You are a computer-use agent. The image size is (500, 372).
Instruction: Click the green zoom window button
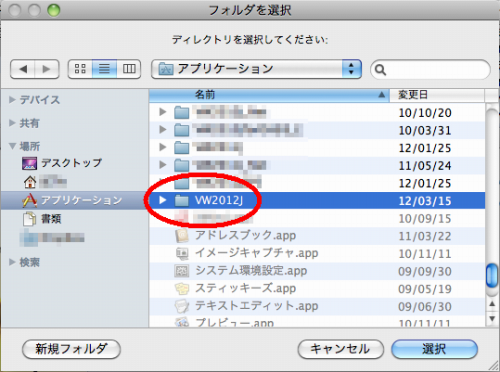(x=54, y=10)
